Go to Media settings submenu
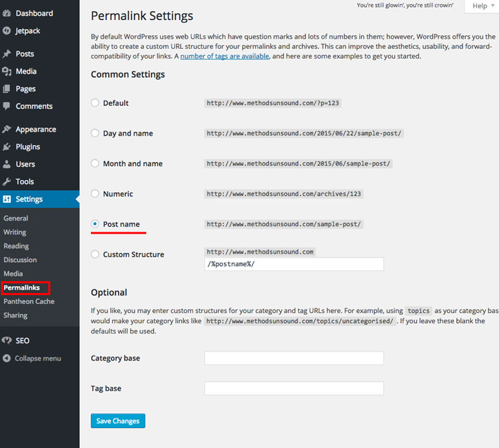Screen dimensions: 499x448 [x=13, y=274]
